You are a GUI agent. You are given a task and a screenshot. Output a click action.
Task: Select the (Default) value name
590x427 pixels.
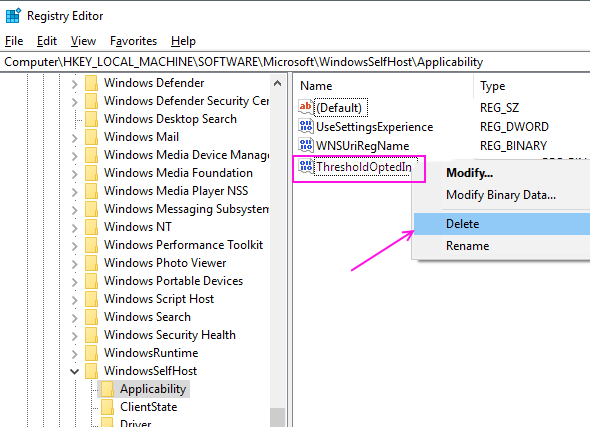pyautogui.click(x=340, y=108)
